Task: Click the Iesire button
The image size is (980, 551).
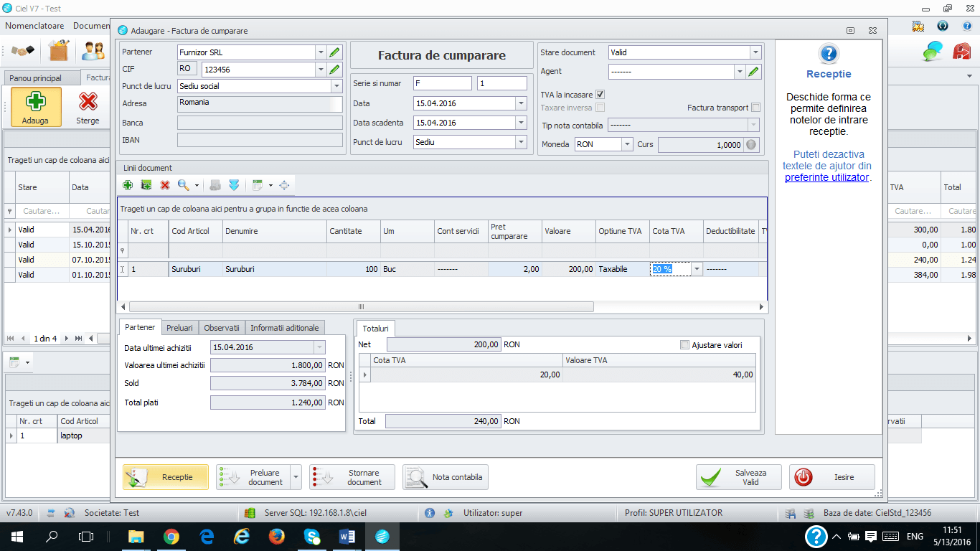Action: tap(832, 477)
